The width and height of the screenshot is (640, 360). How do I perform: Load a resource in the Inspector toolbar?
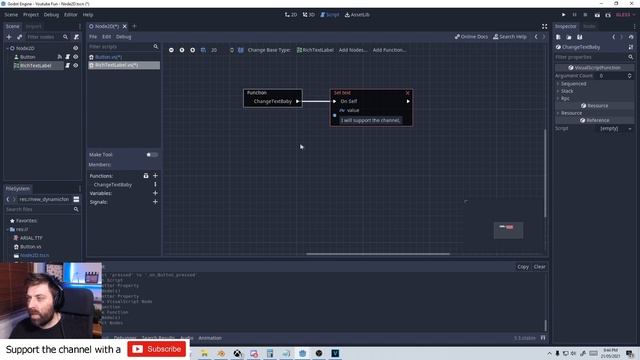[x=569, y=37]
